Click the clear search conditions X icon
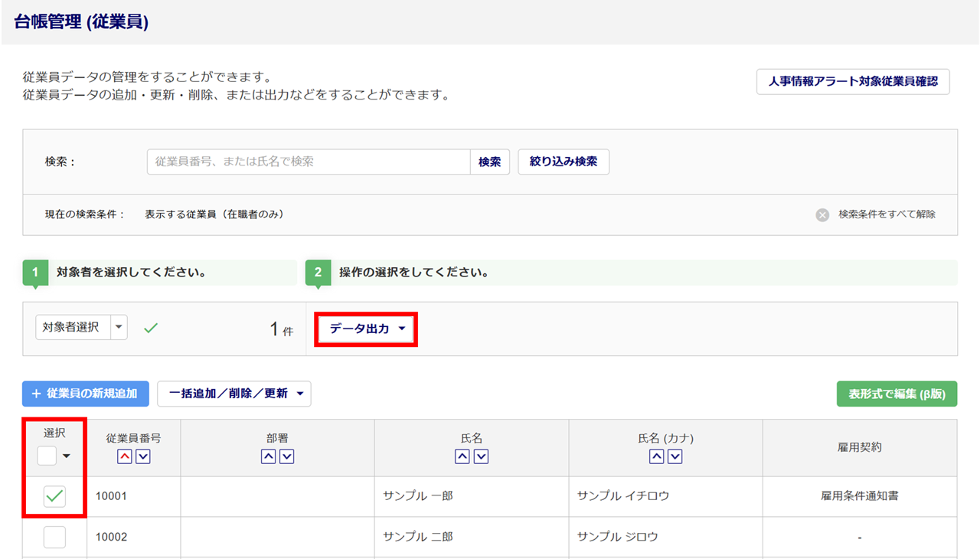 [822, 215]
